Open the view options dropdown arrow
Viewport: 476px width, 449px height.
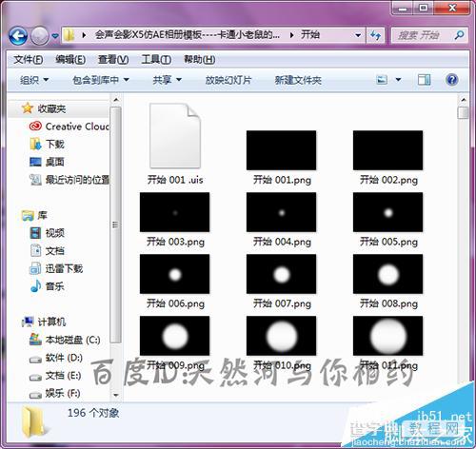click(x=398, y=80)
